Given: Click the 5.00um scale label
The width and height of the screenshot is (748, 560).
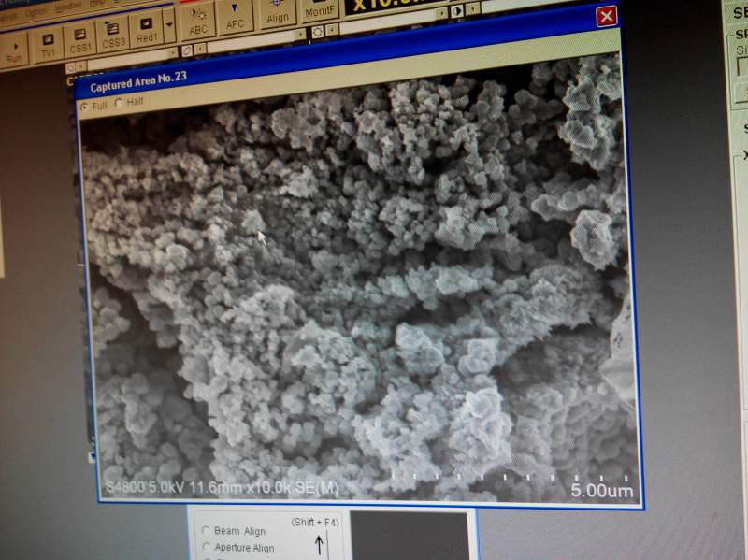Looking at the screenshot, I should coord(602,491).
